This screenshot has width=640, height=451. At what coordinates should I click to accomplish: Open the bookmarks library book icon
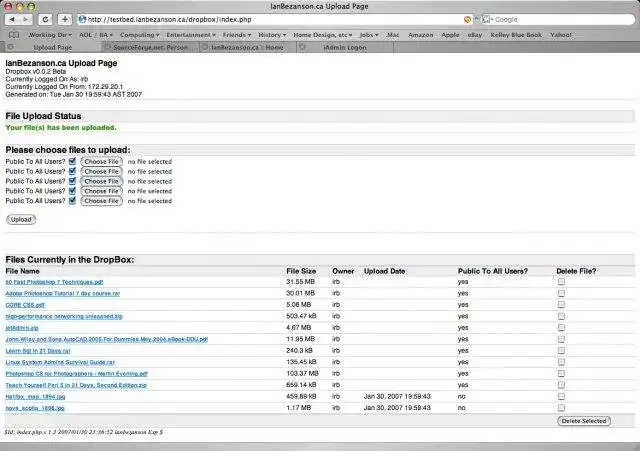pos(14,35)
